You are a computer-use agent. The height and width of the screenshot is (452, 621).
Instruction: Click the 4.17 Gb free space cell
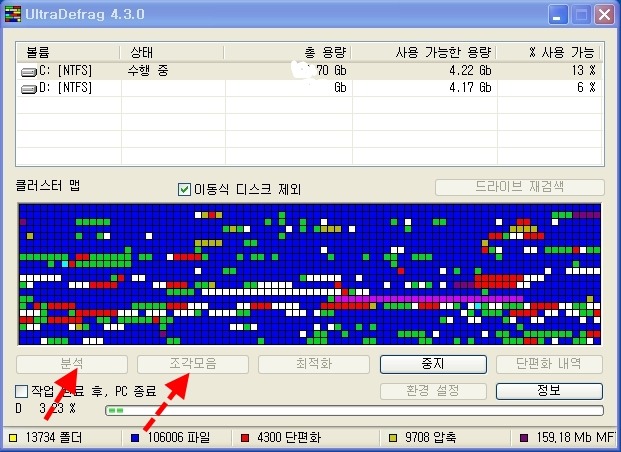[x=470, y=88]
